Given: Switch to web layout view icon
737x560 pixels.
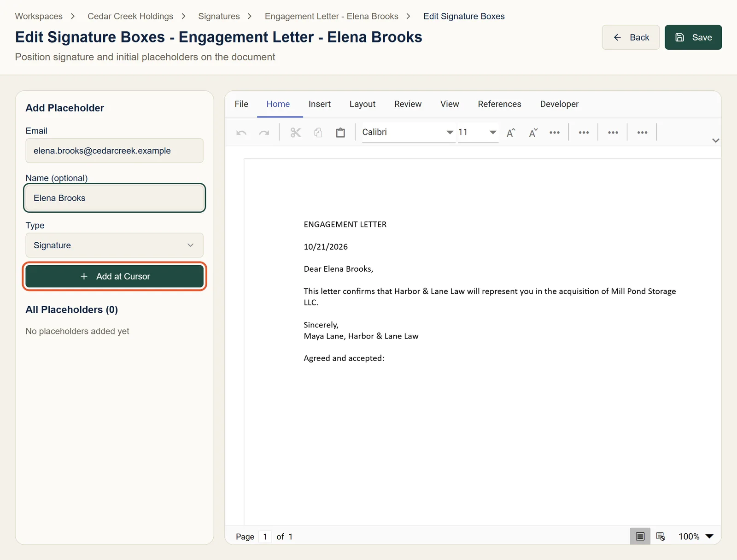Looking at the screenshot, I should coord(661,536).
